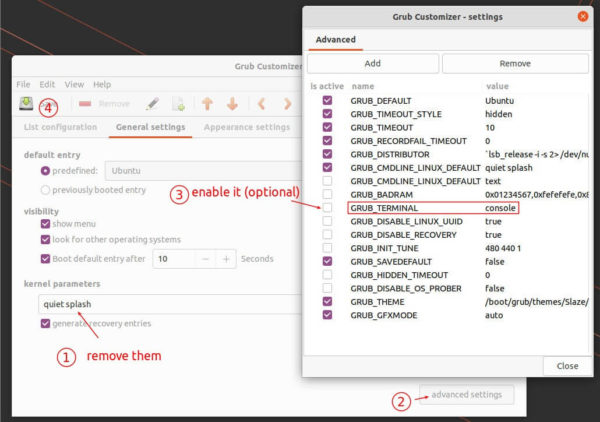Open the Edit menu
The image size is (600, 422).
pos(47,84)
